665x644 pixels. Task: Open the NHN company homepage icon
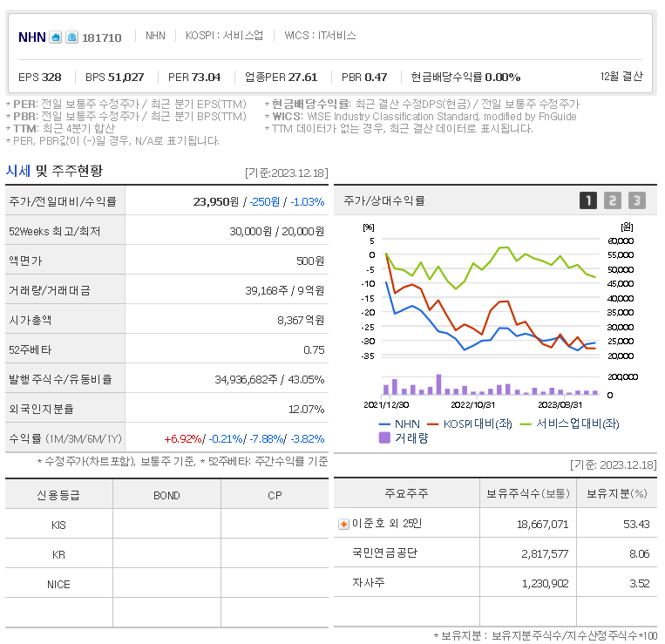[x=56, y=37]
